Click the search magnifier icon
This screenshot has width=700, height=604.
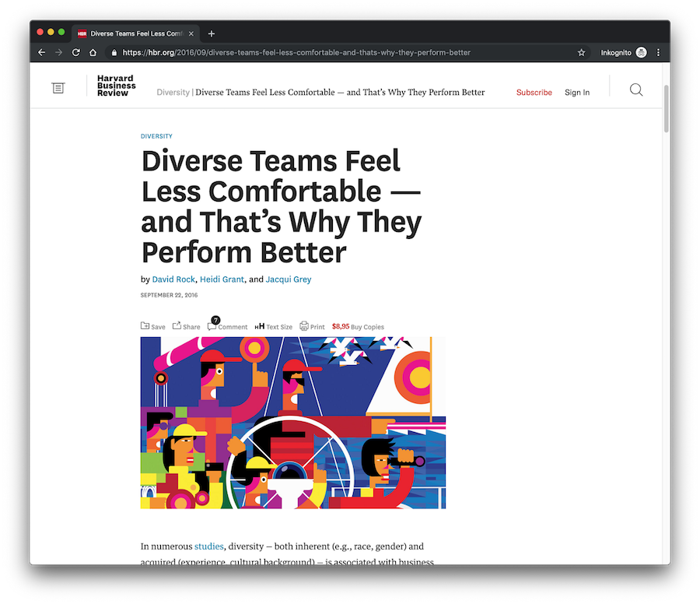tap(635, 90)
